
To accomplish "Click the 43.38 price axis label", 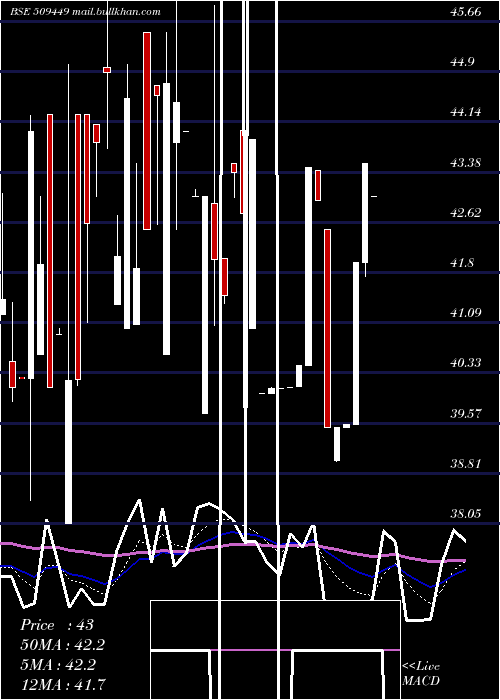I will tap(466, 162).
